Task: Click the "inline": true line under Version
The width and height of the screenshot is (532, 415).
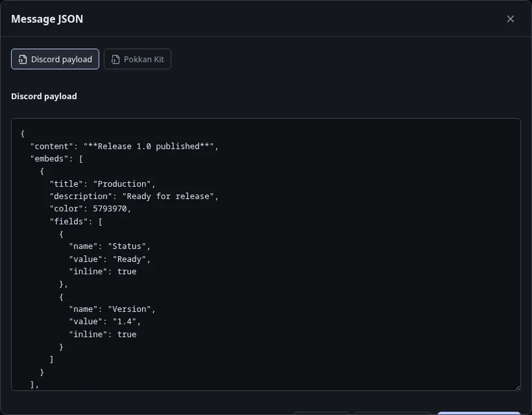Action: click(x=103, y=335)
